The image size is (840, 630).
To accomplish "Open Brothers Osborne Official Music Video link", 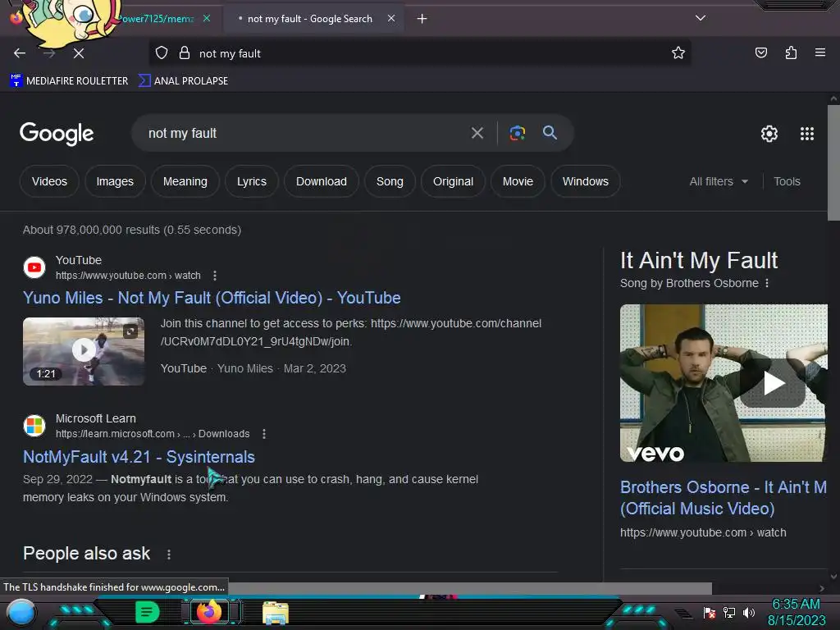I will (x=724, y=498).
